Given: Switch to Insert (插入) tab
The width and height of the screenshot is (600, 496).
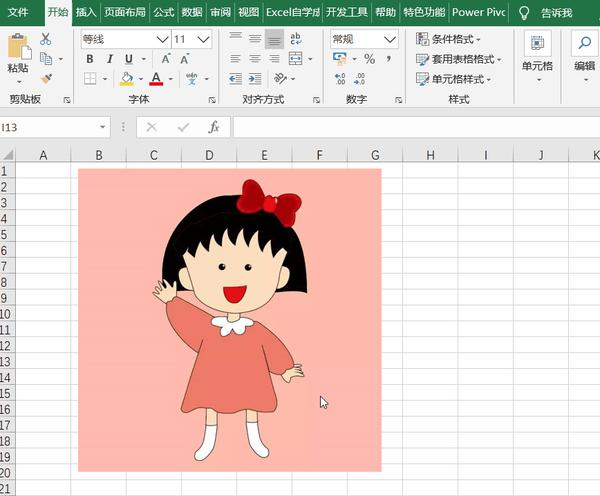Looking at the screenshot, I should tap(86, 13).
